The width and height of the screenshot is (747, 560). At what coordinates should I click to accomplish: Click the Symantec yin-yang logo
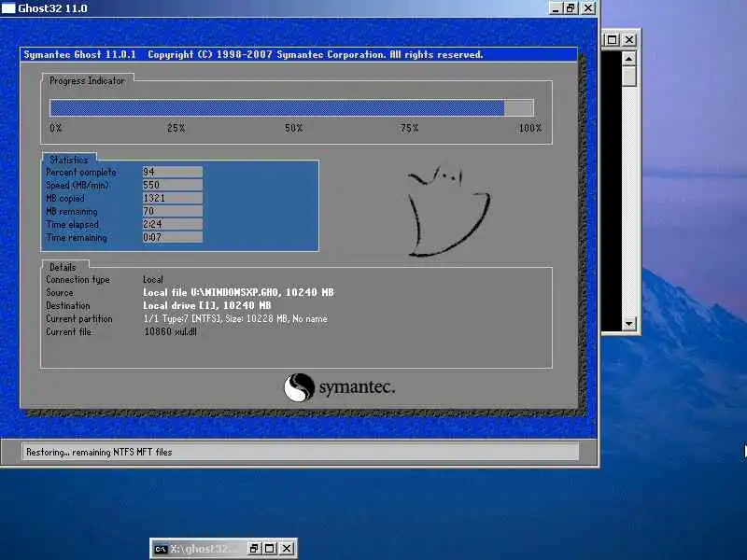[299, 387]
